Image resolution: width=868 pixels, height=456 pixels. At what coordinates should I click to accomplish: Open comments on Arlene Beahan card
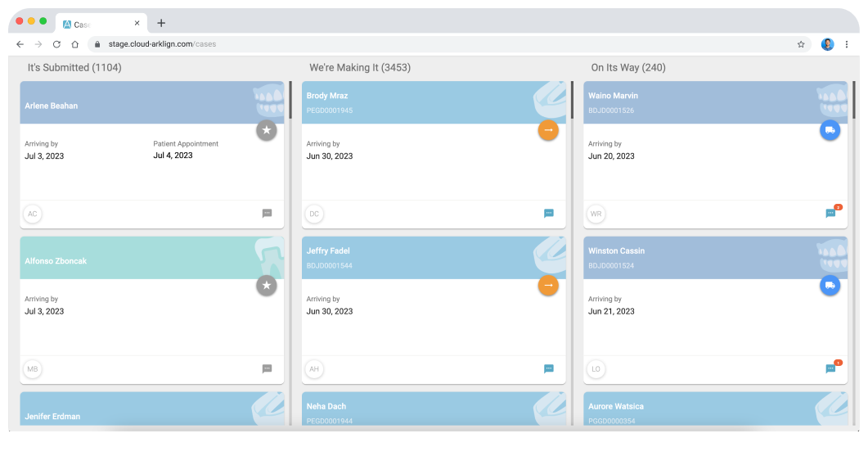click(x=267, y=214)
